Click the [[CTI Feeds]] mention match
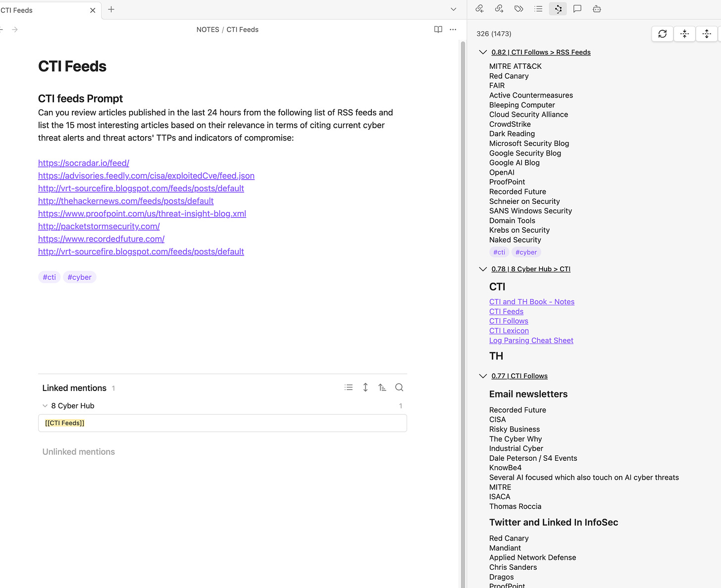Image resolution: width=721 pixels, height=588 pixels. [65, 423]
